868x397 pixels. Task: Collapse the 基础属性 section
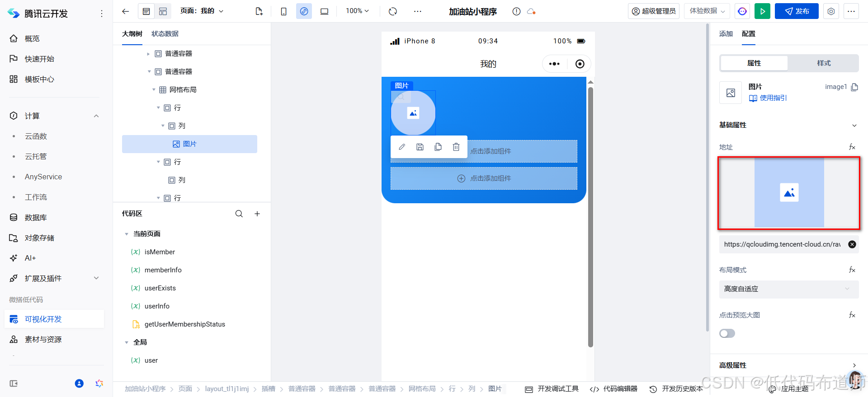[x=854, y=125]
